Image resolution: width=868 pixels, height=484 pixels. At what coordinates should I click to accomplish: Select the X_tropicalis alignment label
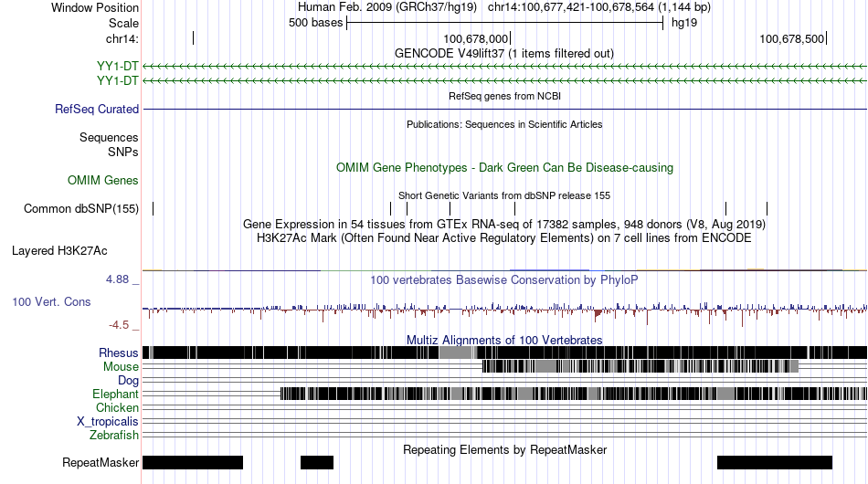click(x=108, y=422)
